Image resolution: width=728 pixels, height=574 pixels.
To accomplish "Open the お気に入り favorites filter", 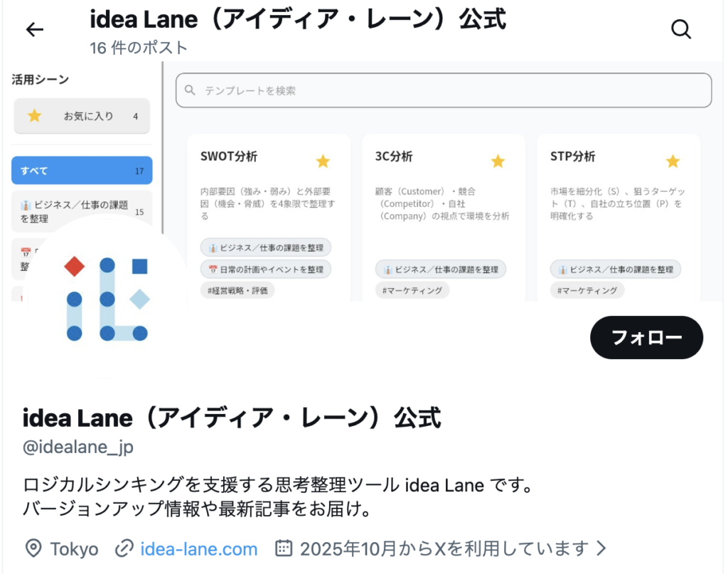I will coord(82,116).
